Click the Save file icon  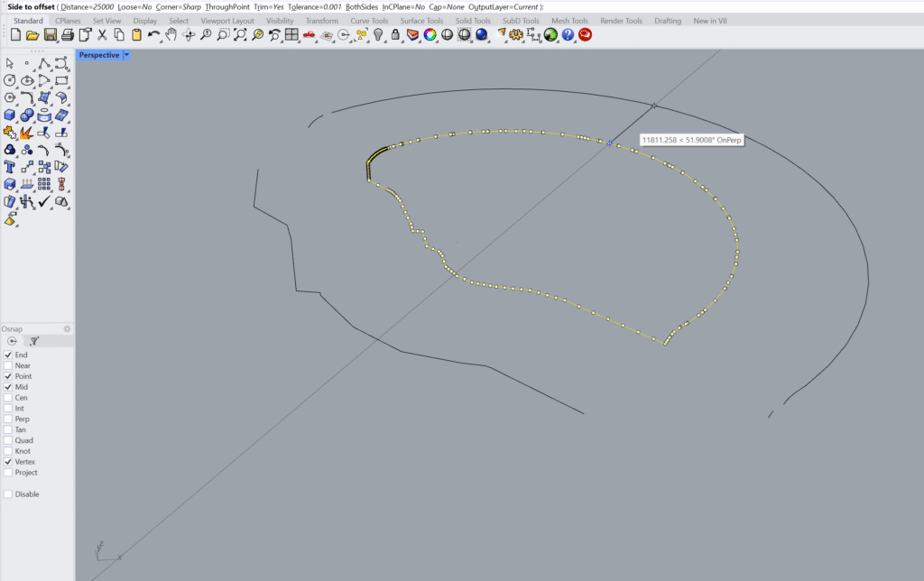(50, 35)
